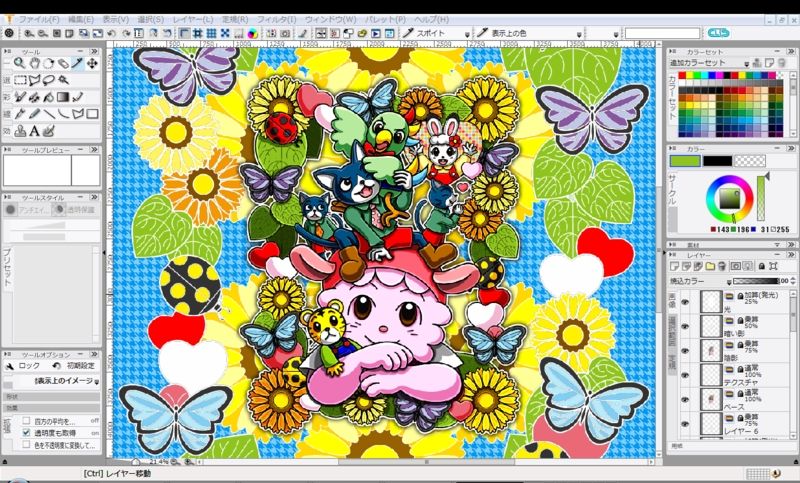
Task: Select the straight Line tool
Action: (x=49, y=114)
